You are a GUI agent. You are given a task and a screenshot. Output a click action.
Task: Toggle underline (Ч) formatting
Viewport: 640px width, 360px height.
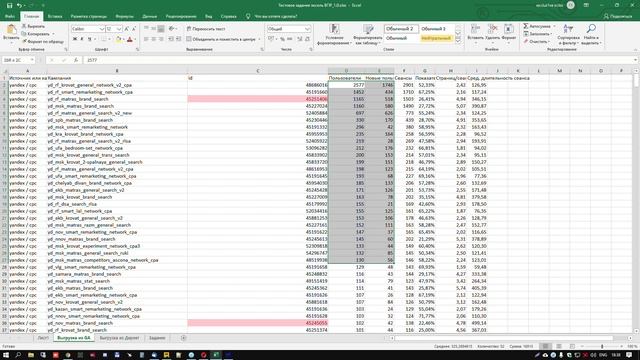(x=89, y=39)
